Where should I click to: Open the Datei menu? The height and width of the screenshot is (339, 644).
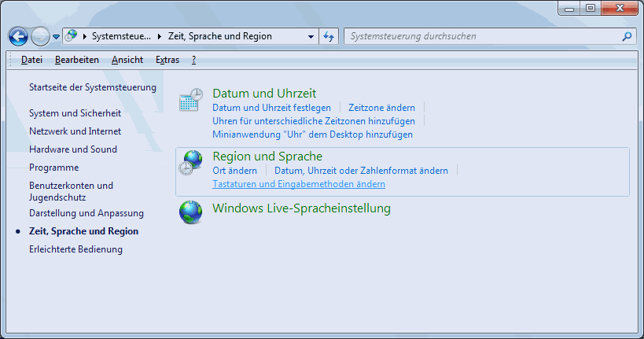click(x=31, y=60)
